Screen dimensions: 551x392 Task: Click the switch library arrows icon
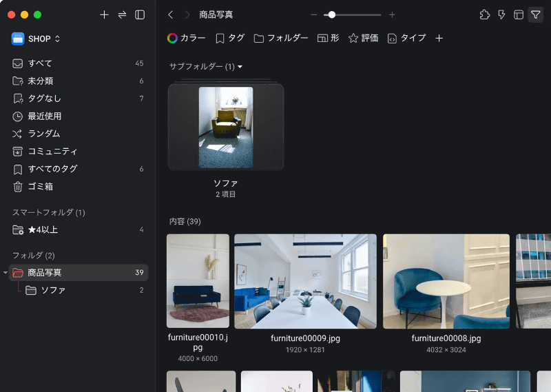click(x=122, y=14)
